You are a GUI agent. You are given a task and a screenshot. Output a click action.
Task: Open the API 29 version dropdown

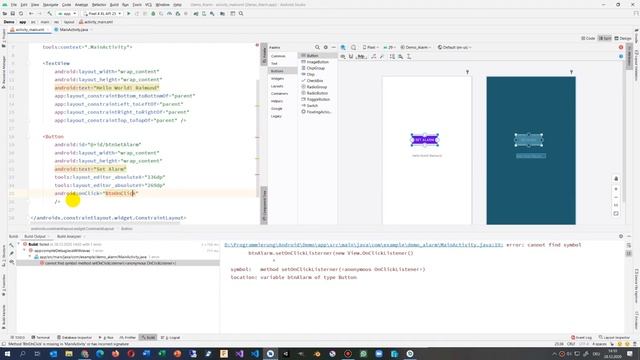point(389,47)
